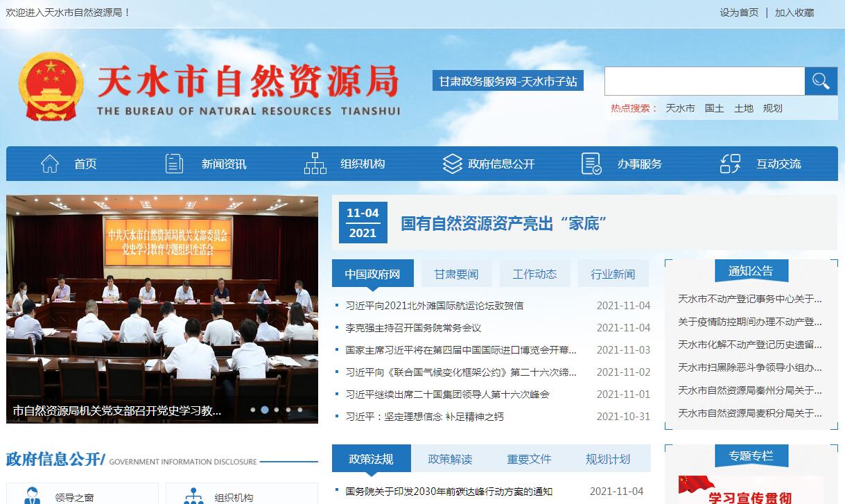
Task: Click the magnifier search button
Action: 821,81
